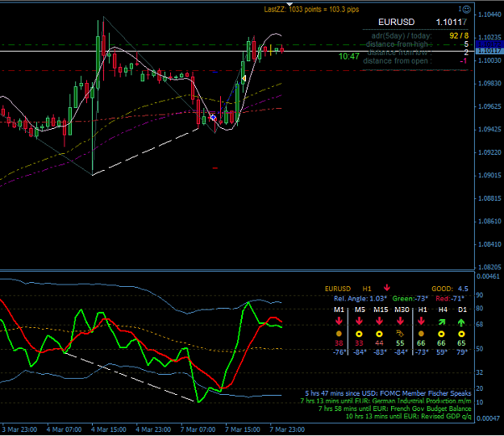This screenshot has height=436, width=504.
Task: Click the chart shift triangle marker at top
Action: [289, 4]
